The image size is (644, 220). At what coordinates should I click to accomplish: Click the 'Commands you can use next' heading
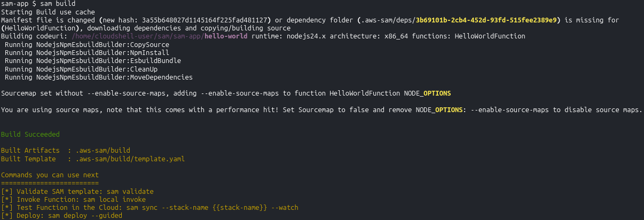[50, 175]
